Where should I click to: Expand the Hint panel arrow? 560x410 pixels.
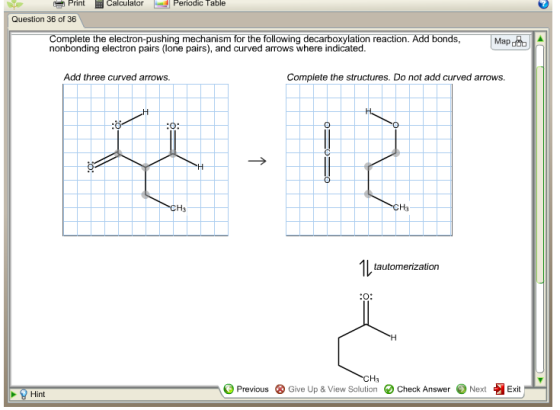click(14, 395)
